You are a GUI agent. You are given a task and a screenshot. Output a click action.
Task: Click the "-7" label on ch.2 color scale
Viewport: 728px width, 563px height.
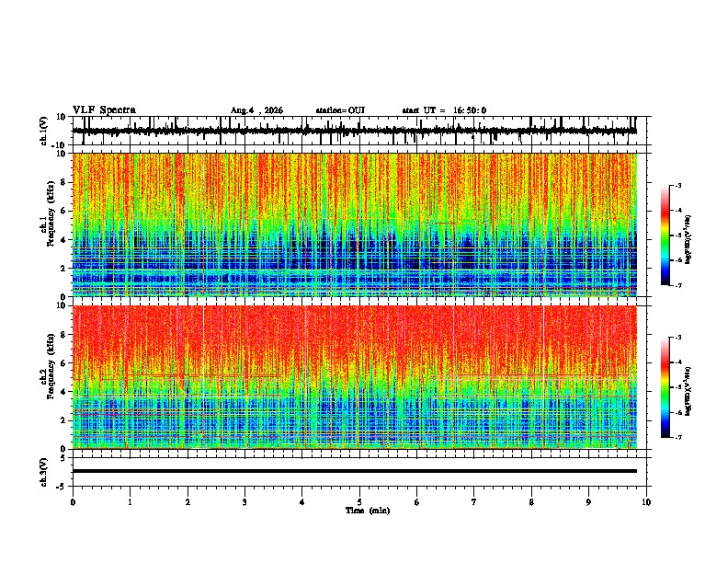pos(678,437)
